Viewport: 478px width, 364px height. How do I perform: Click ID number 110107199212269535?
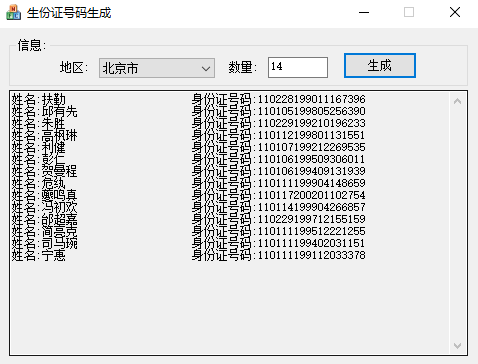[311, 147]
